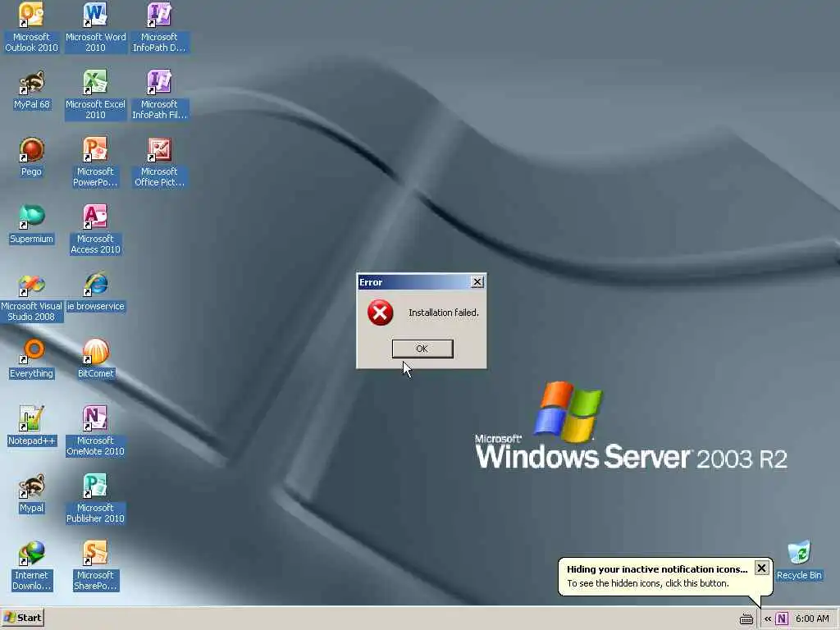Open the Start menu

22,619
